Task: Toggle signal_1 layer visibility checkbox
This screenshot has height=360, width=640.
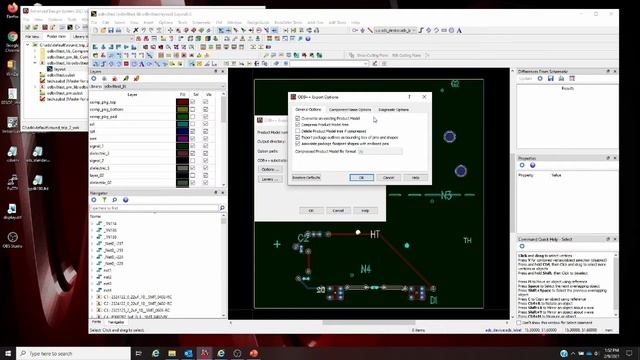Action: click(x=206, y=146)
